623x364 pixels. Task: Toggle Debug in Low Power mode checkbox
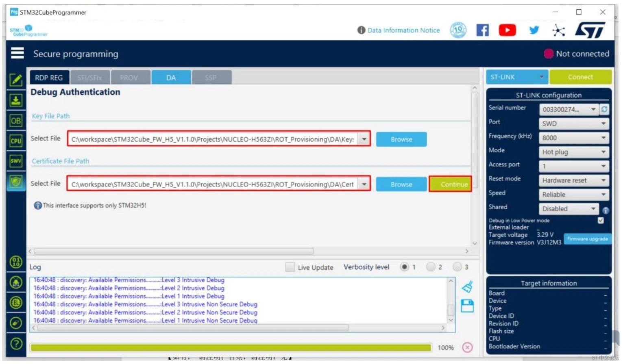click(x=601, y=220)
